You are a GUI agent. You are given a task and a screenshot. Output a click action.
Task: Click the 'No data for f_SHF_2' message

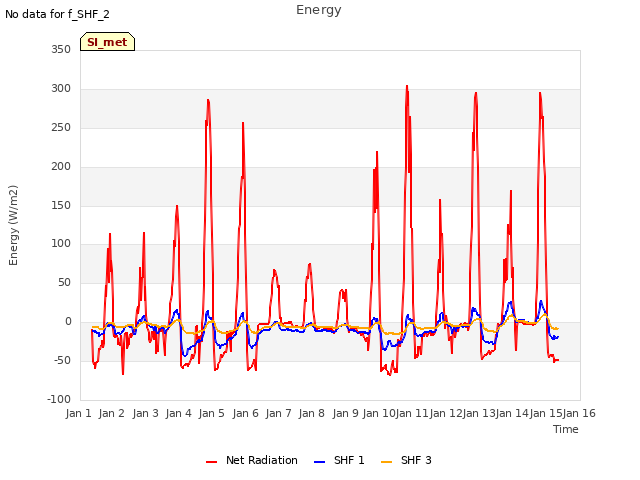[x=57, y=14]
